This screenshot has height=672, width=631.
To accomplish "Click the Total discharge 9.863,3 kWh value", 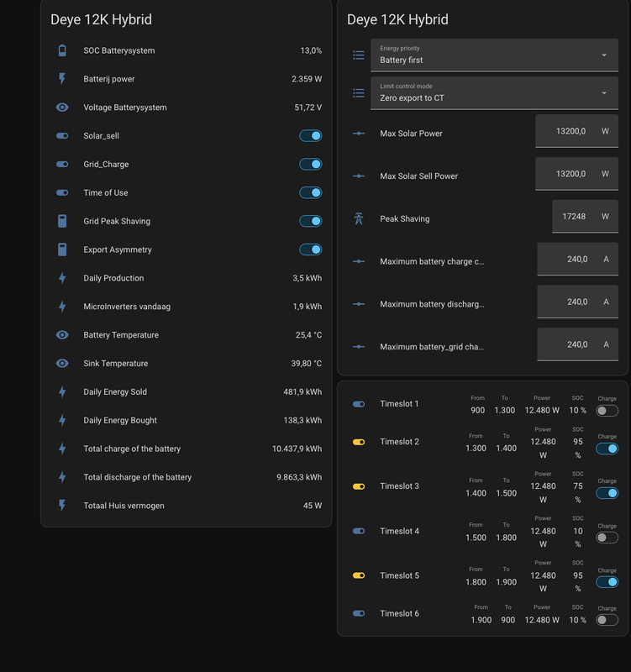I will [x=299, y=477].
